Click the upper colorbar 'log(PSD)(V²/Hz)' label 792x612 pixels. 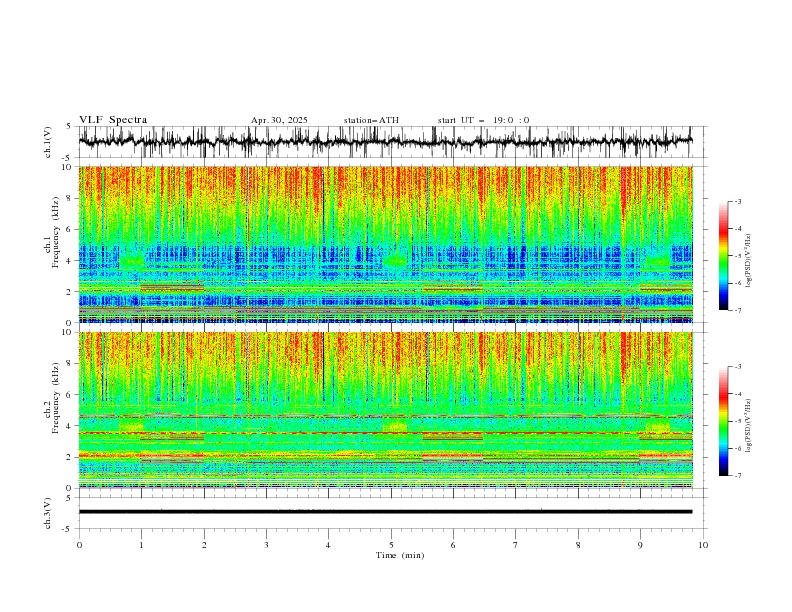(749, 261)
